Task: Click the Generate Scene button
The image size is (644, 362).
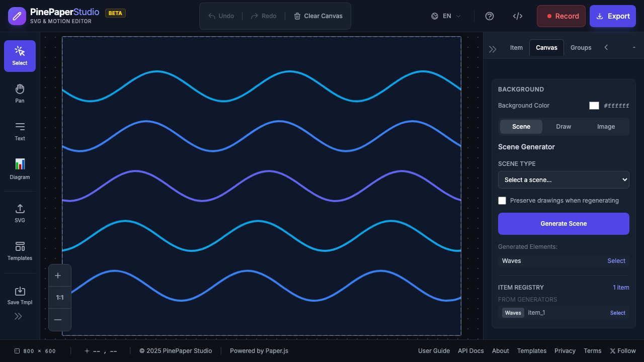Action: point(563,223)
